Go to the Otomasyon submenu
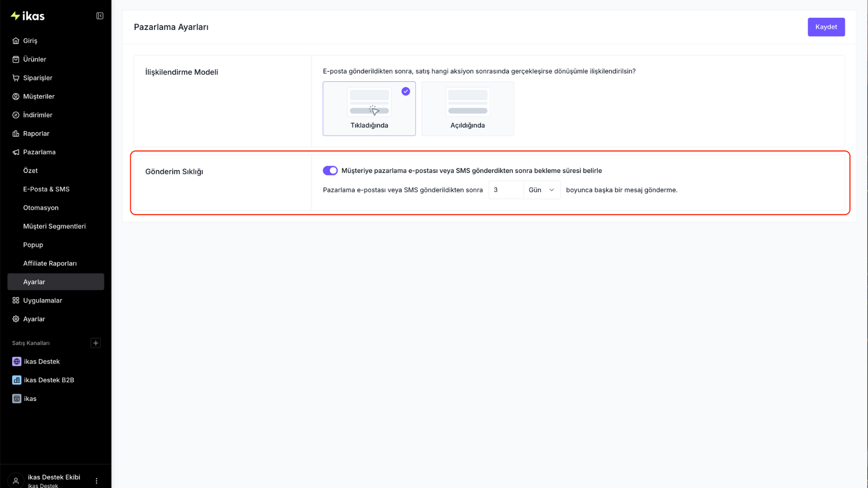The width and height of the screenshot is (868, 488). click(x=56, y=207)
